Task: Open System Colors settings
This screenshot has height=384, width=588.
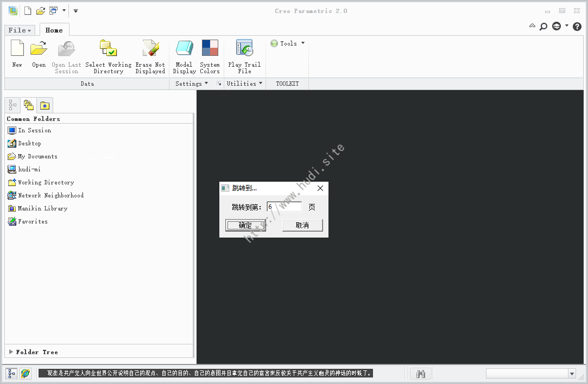Action: coord(210,48)
